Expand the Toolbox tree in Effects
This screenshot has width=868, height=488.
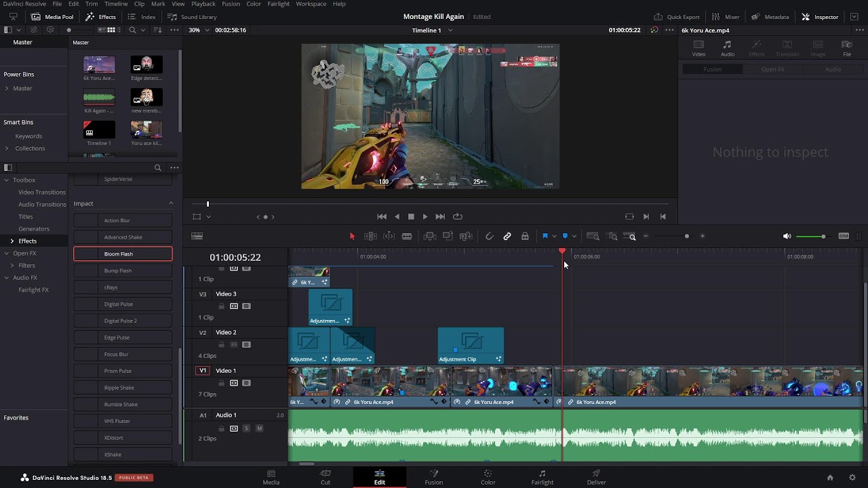click(7, 180)
